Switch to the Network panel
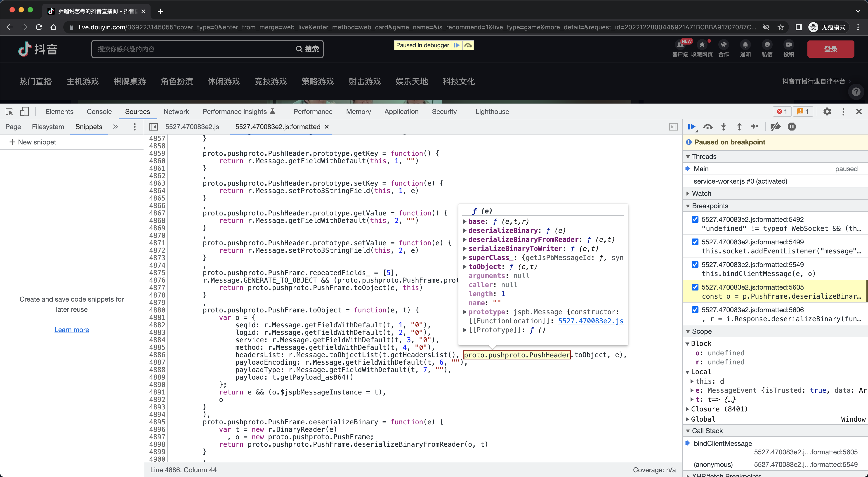The width and height of the screenshot is (868, 477). tap(176, 112)
